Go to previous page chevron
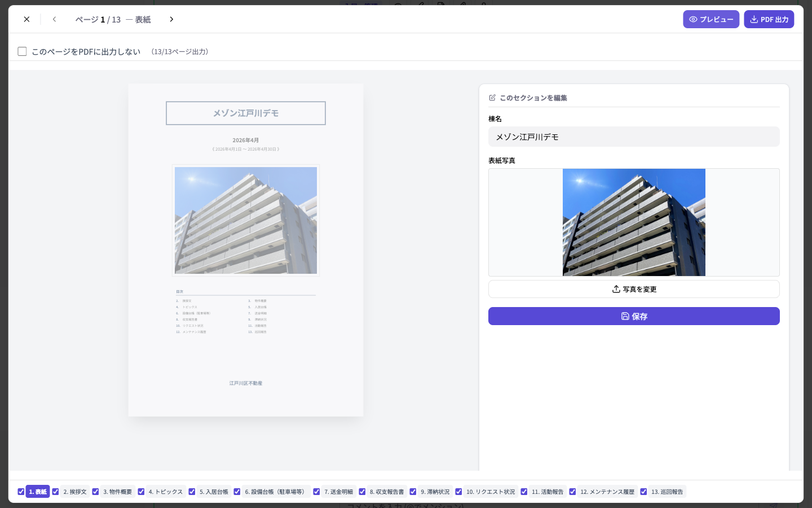Image resolution: width=812 pixels, height=508 pixels. pos(54,19)
